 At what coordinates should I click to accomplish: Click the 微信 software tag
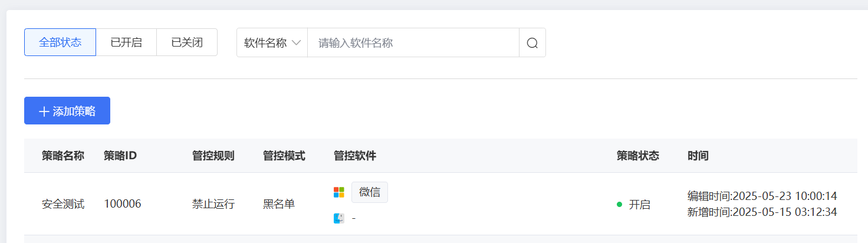[x=370, y=192]
